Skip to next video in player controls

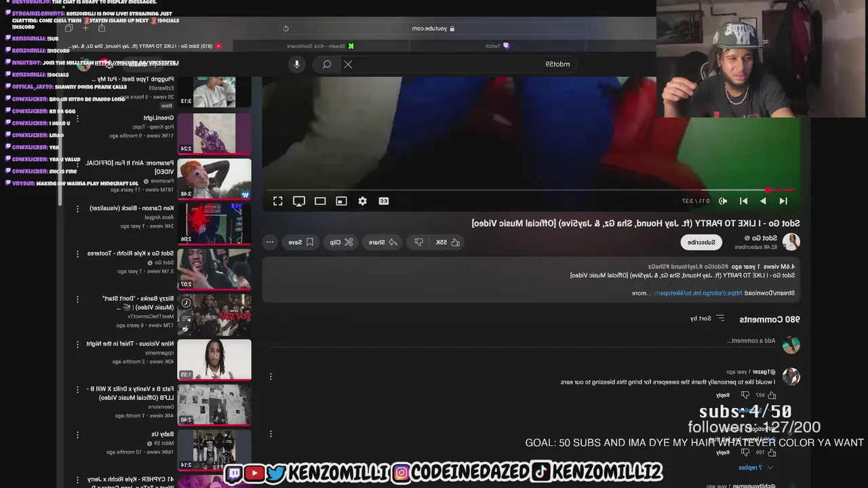(743, 201)
